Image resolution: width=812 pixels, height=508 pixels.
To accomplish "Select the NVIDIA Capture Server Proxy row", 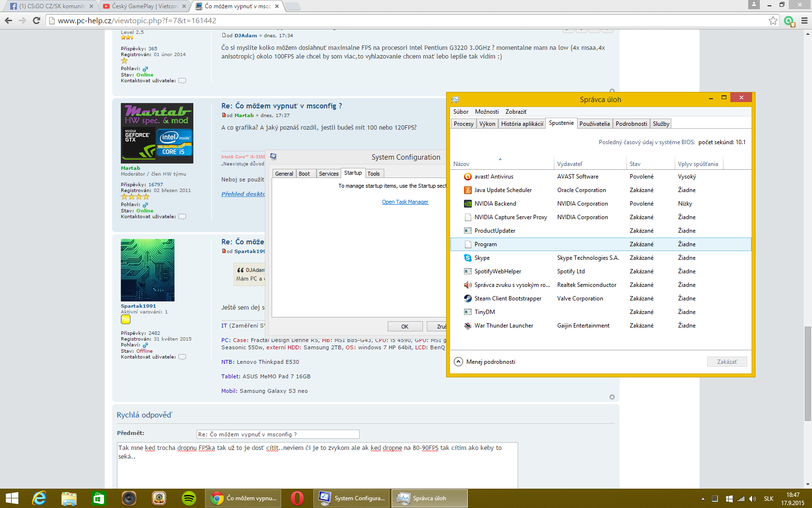I will tap(601, 217).
